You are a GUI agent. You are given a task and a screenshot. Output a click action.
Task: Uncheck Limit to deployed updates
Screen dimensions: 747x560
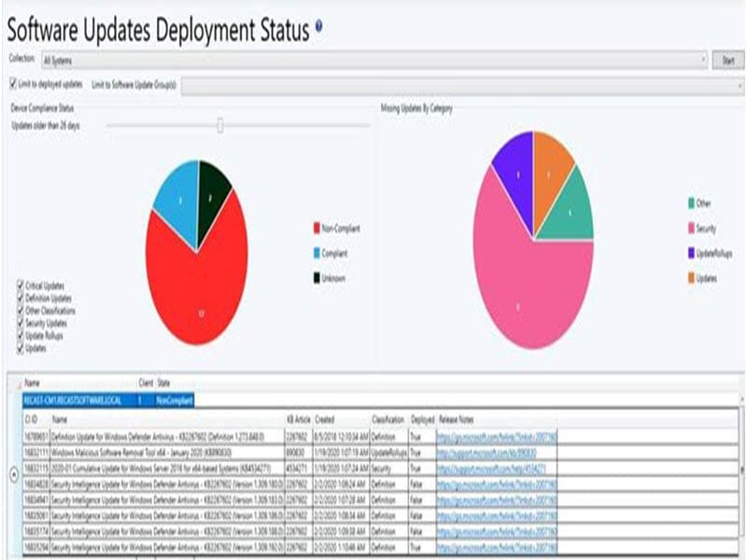tap(12, 84)
